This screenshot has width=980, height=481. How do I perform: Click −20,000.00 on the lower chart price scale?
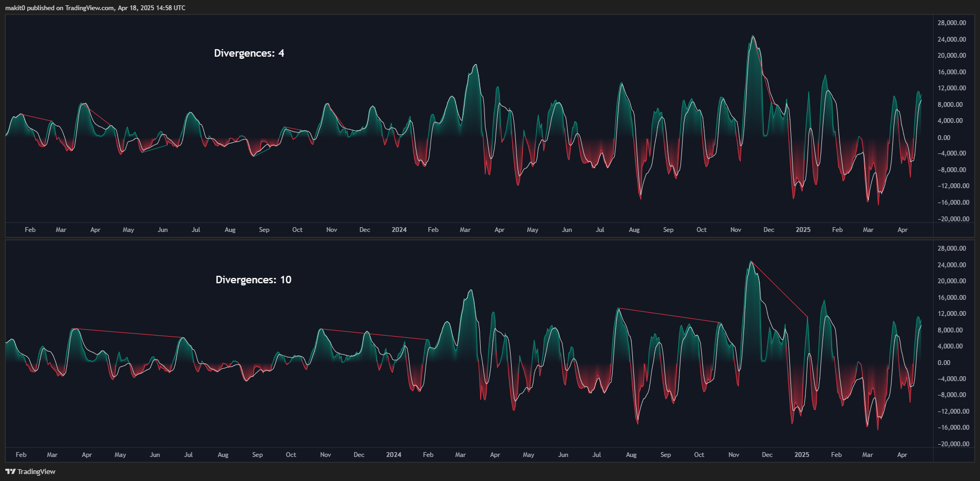[953, 444]
